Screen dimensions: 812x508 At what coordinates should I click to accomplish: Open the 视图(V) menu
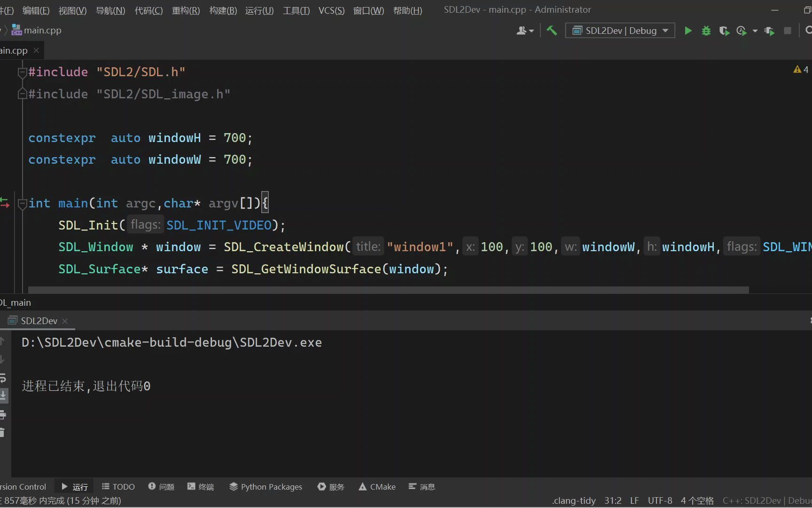72,10
